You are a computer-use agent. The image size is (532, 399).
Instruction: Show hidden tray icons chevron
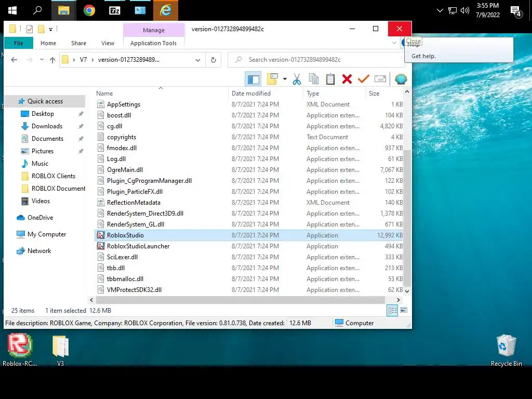(440, 10)
